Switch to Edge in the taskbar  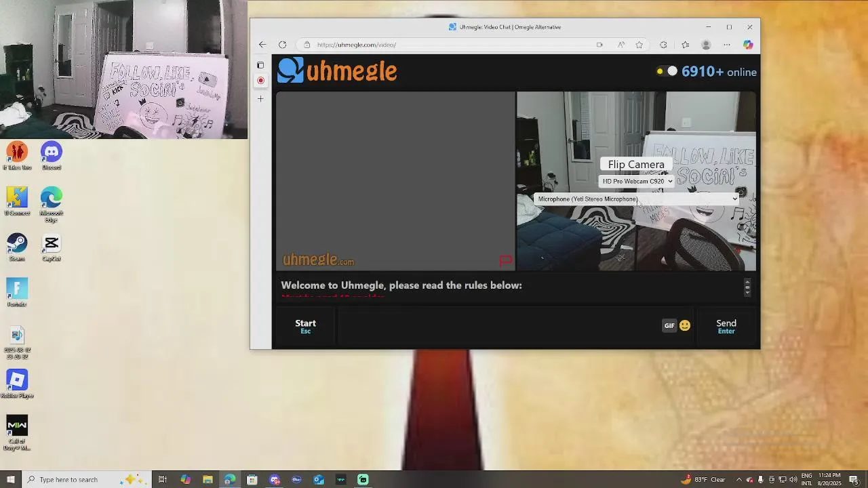point(230,479)
